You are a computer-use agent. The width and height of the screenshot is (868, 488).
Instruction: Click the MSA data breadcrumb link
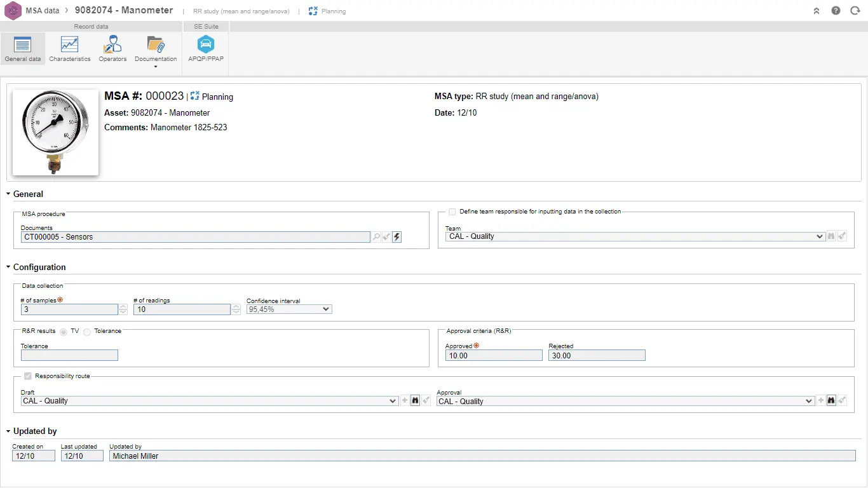point(43,11)
